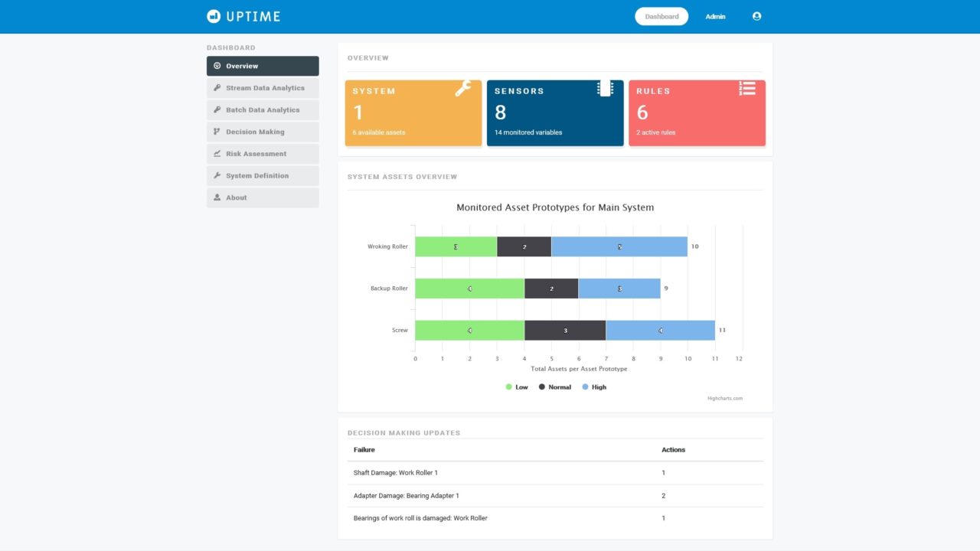Click the person icon beside About
Viewport: 980px width, 551px height.
point(217,197)
